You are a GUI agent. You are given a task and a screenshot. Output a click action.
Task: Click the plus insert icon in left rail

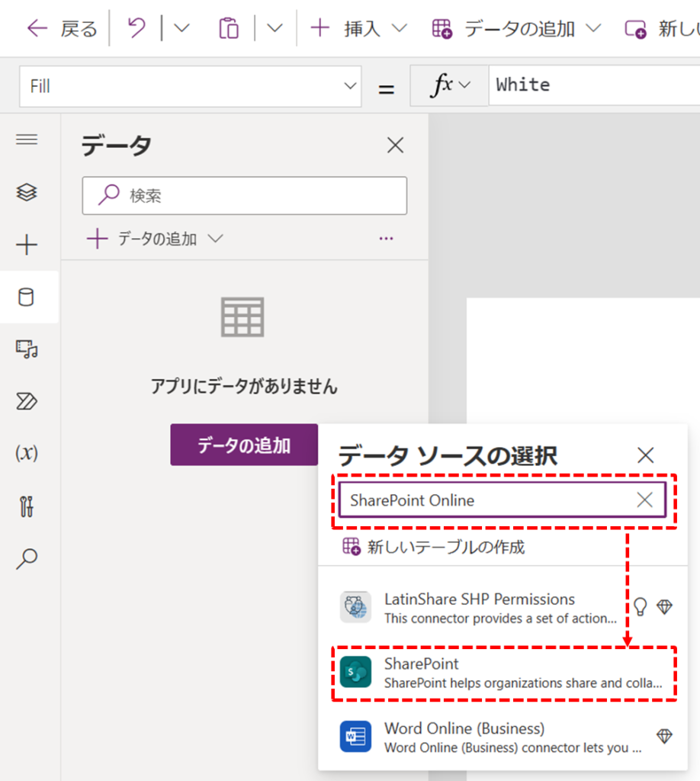click(x=27, y=245)
